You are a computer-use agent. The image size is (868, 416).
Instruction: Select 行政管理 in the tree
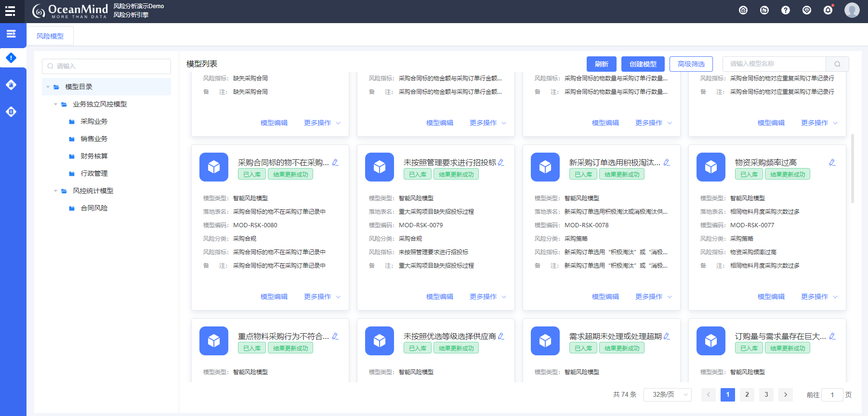tap(94, 174)
